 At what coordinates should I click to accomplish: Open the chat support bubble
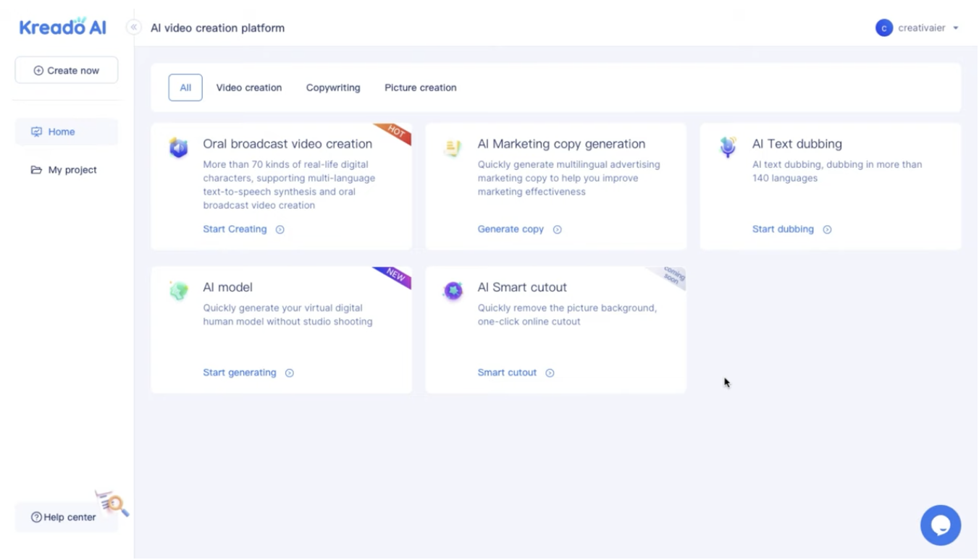click(x=941, y=525)
